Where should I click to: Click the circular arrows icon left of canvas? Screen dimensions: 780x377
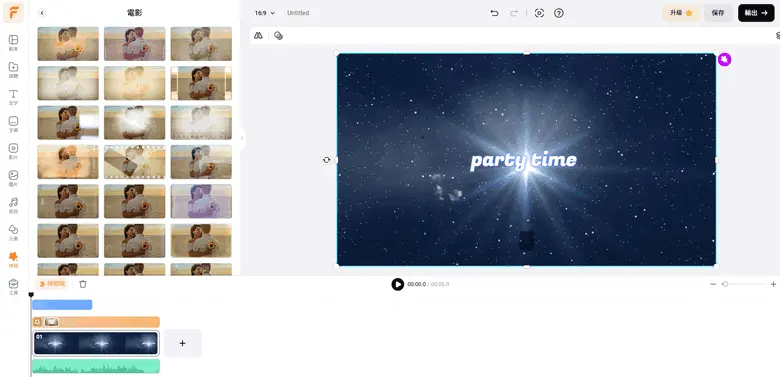click(326, 160)
